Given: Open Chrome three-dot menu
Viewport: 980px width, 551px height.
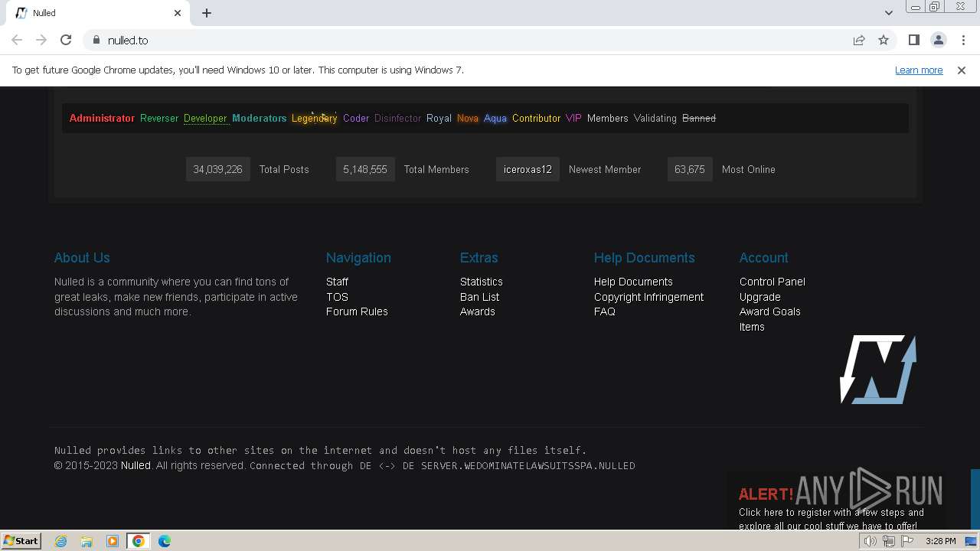Looking at the screenshot, I should (x=962, y=40).
